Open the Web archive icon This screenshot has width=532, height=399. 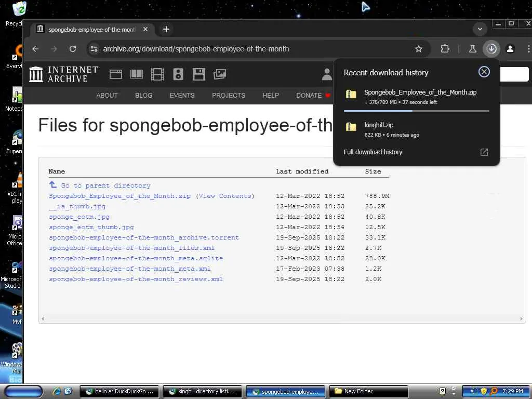coord(116,74)
